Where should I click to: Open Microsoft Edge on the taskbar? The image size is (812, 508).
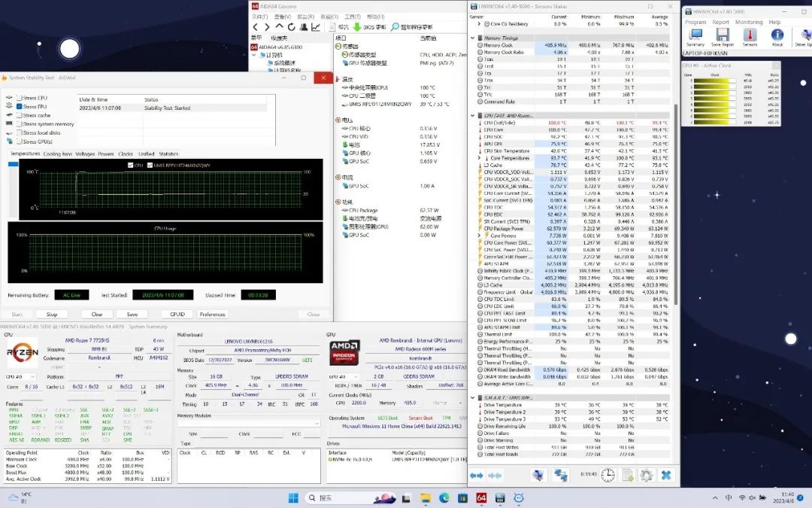pyautogui.click(x=444, y=497)
